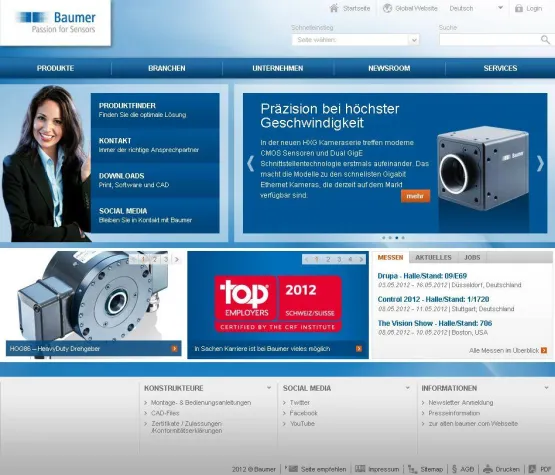The width and height of the screenshot is (555, 475).
Task: Click orange arrow beside Alle Messen im Überblick
Action: [x=544, y=350]
